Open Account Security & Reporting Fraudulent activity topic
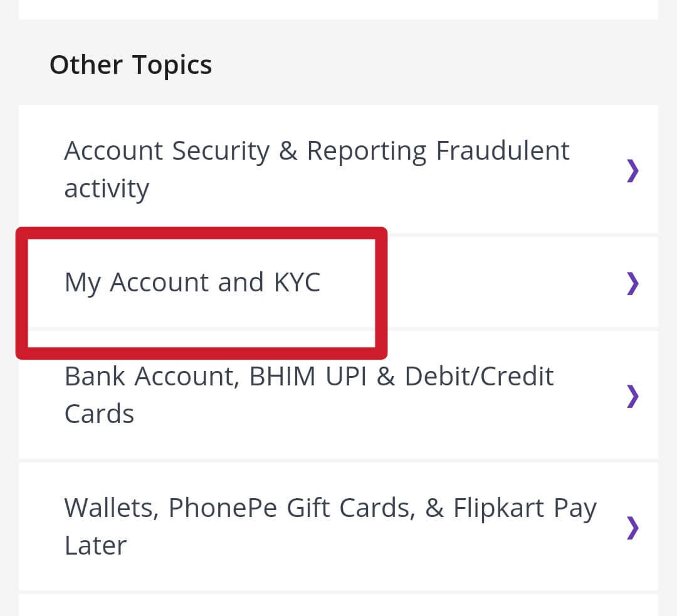This screenshot has width=677, height=616. [317, 169]
